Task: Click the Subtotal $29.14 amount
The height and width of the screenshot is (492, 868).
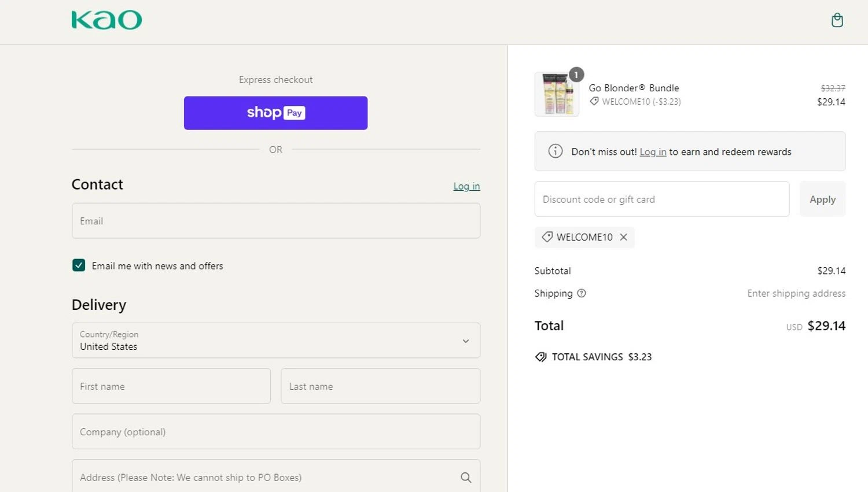Action: click(831, 271)
